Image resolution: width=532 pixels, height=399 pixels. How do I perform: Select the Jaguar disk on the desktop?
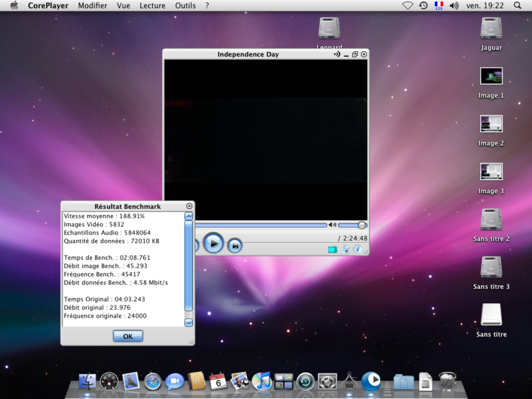(491, 29)
